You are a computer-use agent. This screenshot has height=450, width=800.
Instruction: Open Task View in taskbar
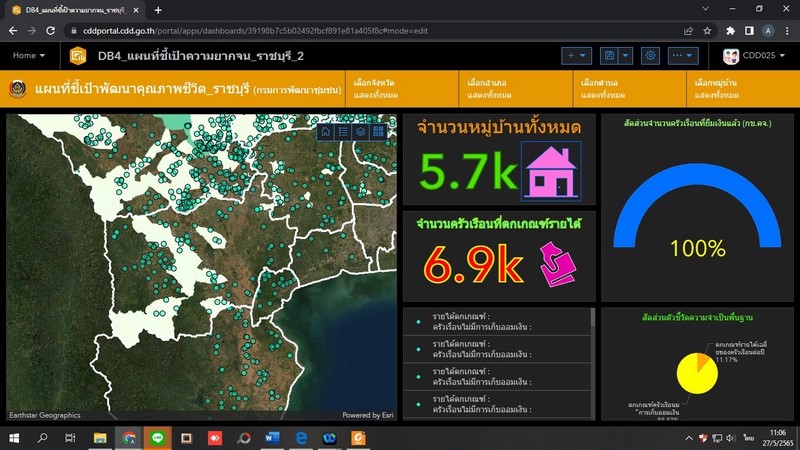click(x=70, y=438)
